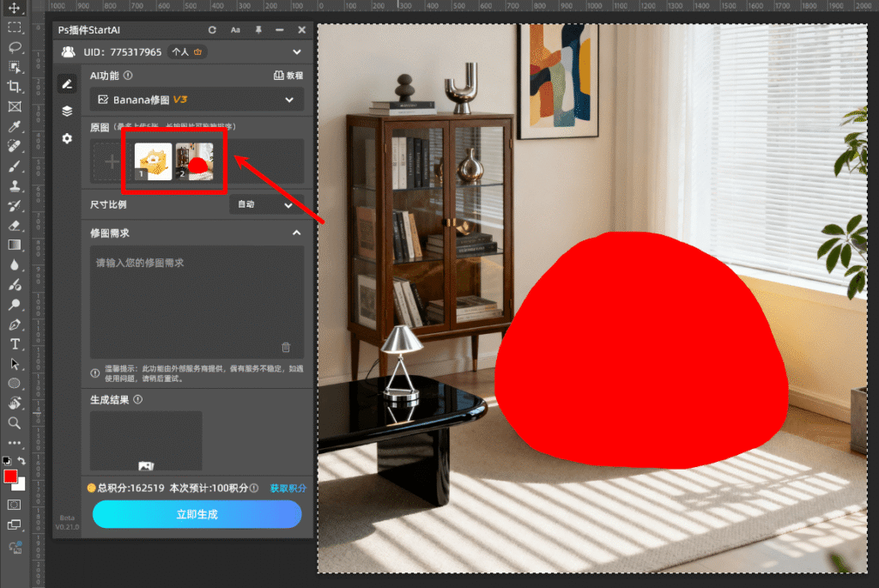Open the Banana修图 function dropdown
879x588 pixels.
click(x=197, y=100)
